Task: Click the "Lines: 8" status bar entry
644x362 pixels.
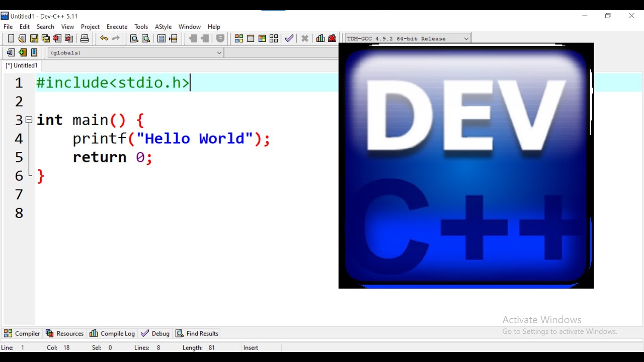Action: 147,347
